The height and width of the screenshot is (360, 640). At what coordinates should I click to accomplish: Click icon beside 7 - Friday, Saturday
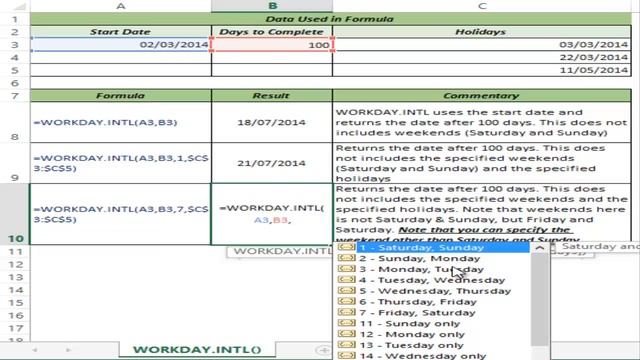point(347,312)
